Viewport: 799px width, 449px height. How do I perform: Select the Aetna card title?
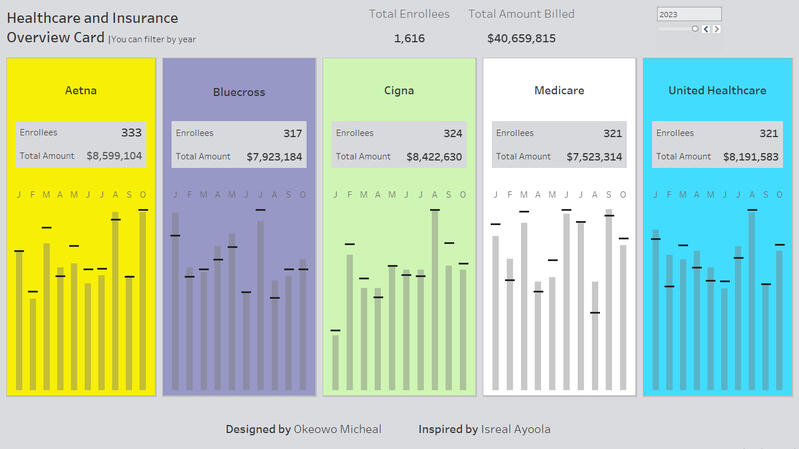pos(81,90)
